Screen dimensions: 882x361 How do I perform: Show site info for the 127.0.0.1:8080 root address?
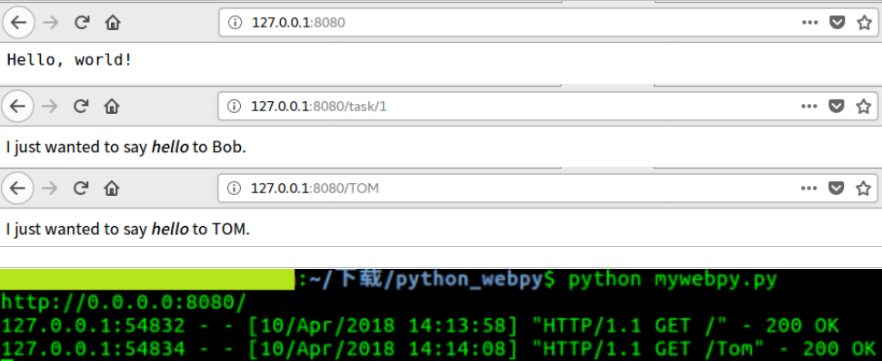coord(235,22)
